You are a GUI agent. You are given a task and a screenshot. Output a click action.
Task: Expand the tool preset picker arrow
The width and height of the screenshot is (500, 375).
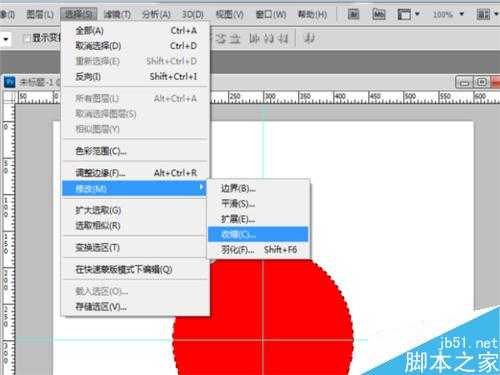coord(6,39)
